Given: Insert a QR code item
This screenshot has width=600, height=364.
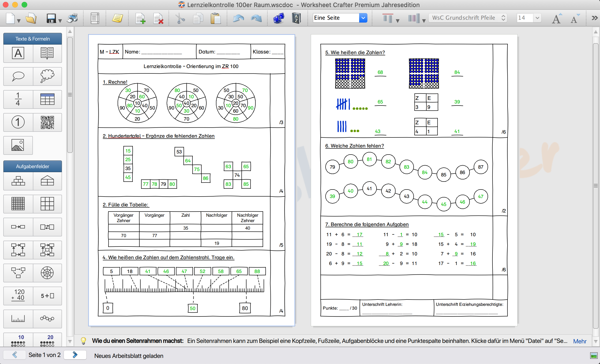Looking at the screenshot, I should point(47,122).
